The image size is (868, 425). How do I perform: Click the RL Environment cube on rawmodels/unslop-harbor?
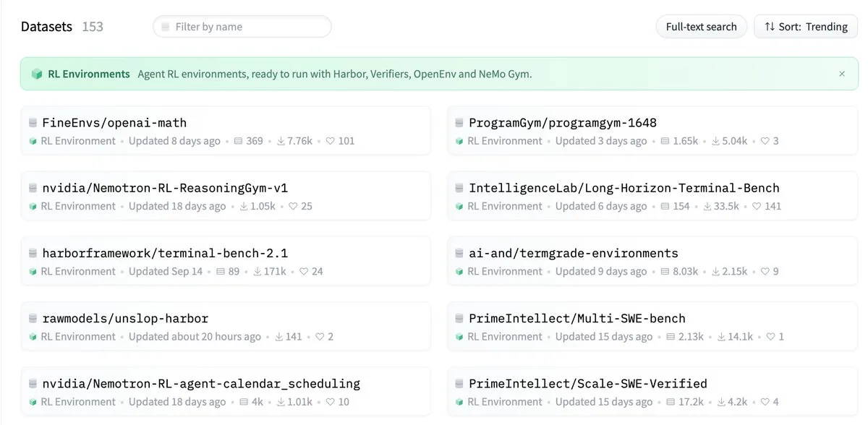tap(33, 337)
